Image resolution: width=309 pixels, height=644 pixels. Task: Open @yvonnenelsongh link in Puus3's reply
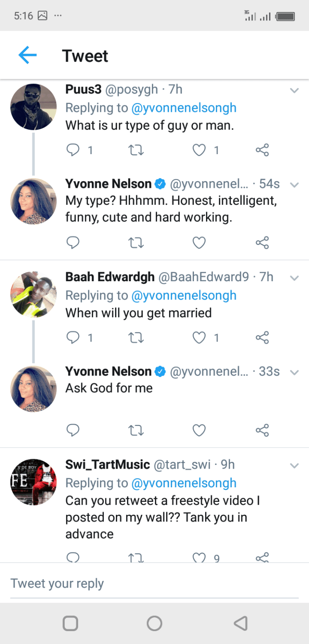coord(184,107)
